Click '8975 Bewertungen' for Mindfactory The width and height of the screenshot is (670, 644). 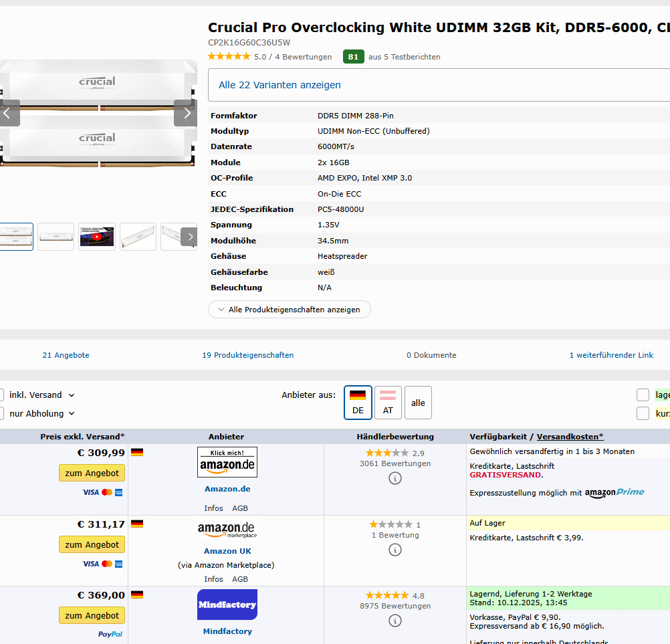coord(395,606)
